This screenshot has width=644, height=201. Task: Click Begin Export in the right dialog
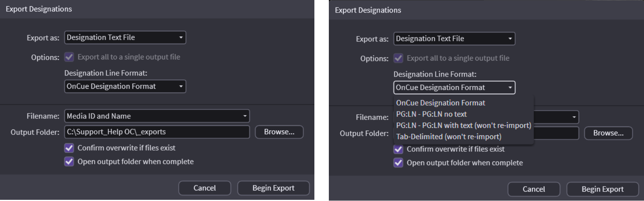coord(602,189)
